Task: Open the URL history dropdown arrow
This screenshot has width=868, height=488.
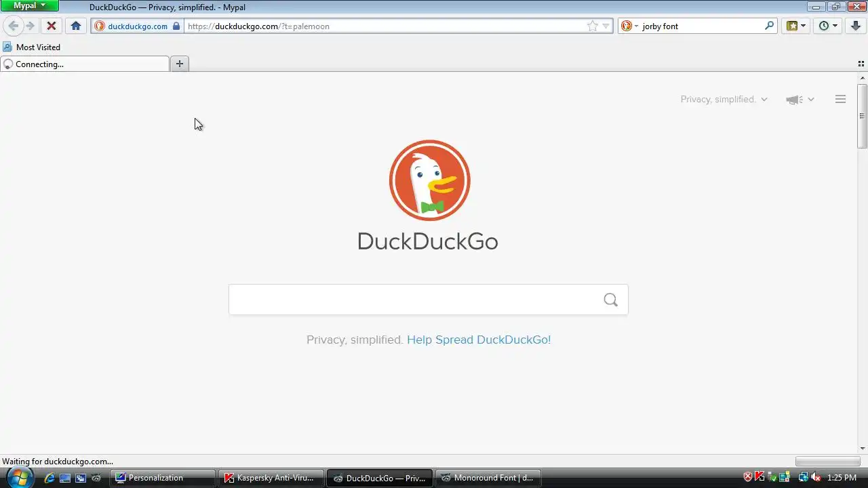Action: coord(606,26)
